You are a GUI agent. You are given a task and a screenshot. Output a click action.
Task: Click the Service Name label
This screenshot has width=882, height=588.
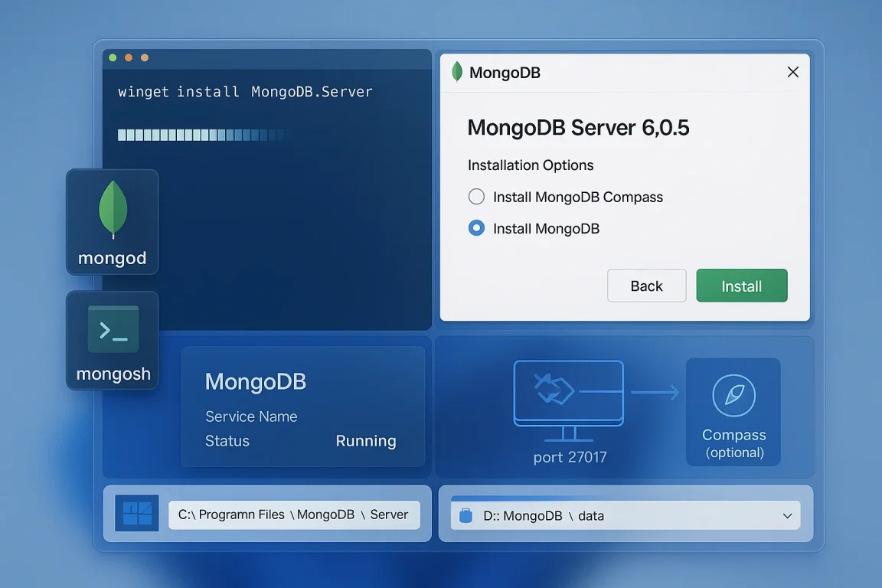click(x=251, y=416)
